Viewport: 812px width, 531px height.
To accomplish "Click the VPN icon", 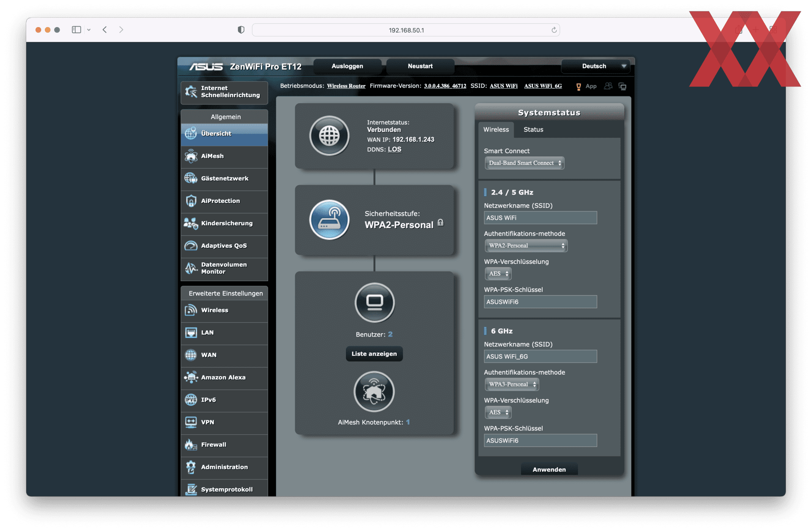I will pyautogui.click(x=191, y=422).
